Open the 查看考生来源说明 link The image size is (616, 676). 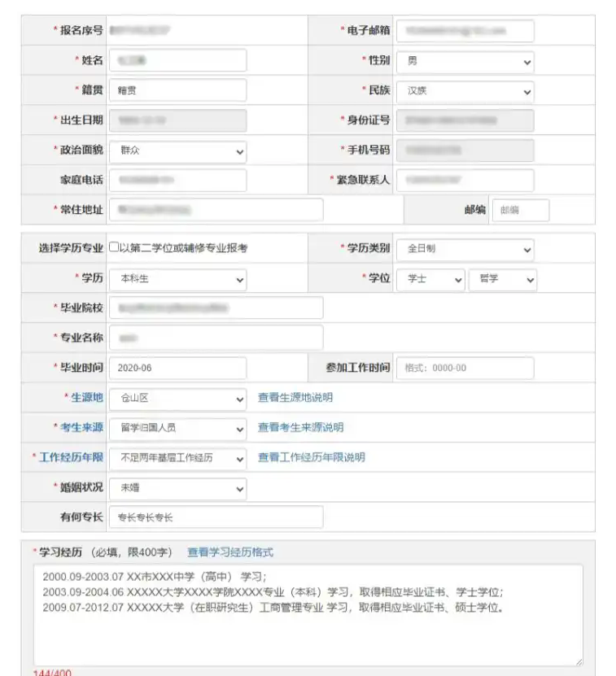tap(300, 428)
